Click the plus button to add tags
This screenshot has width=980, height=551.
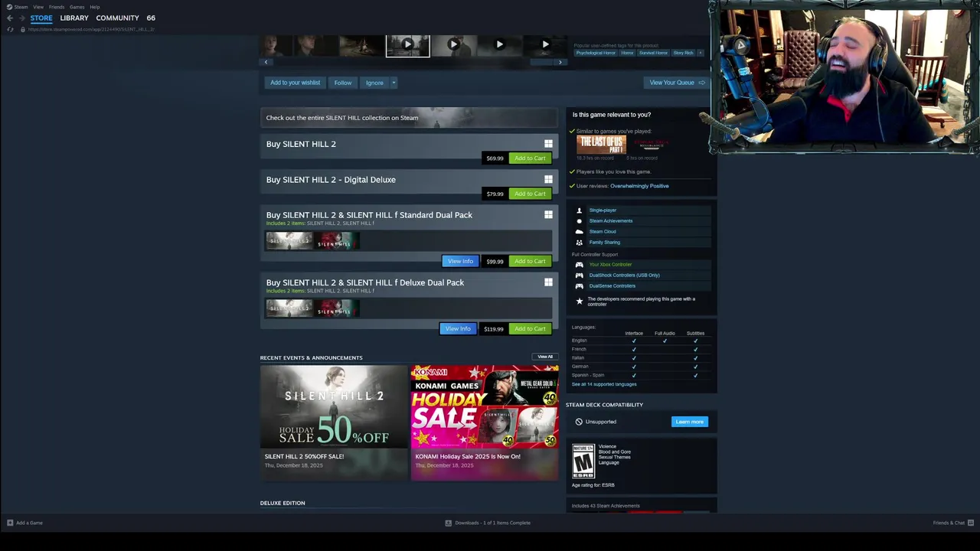click(700, 53)
